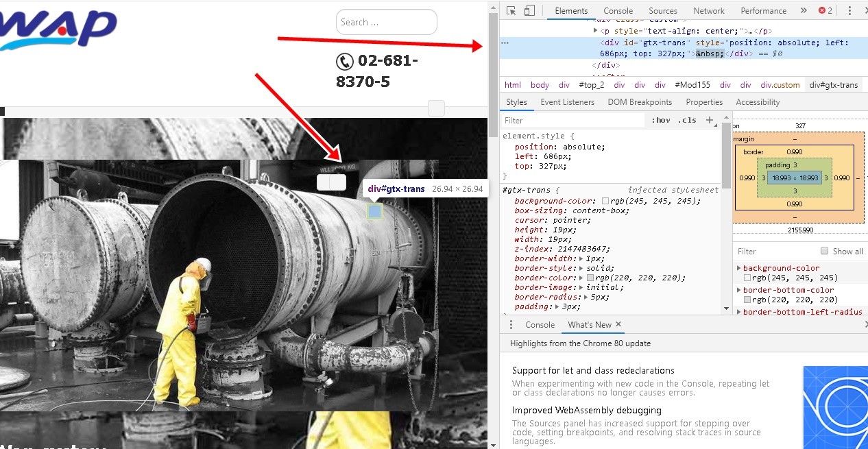Screen dimensions: 868x449
Task: Open the drawer's three-dot menu
Action: (x=511, y=324)
